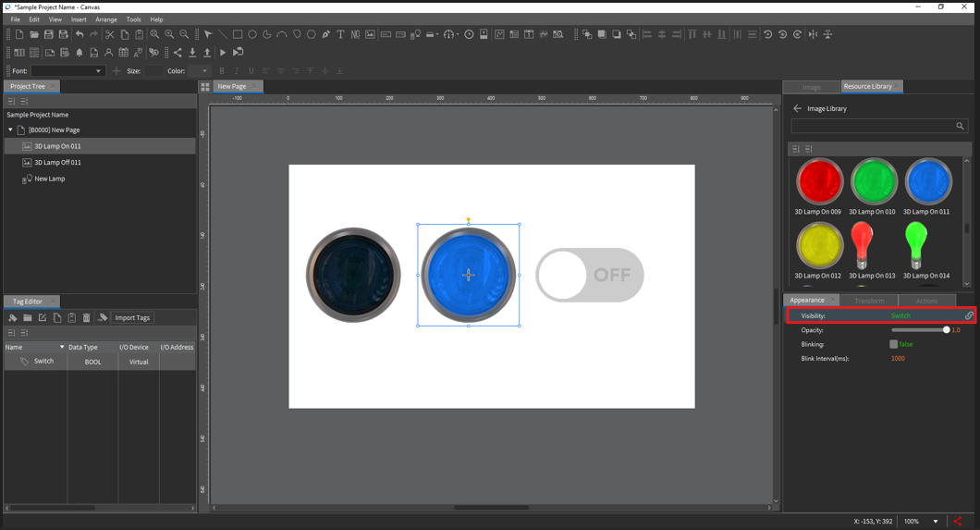Click the zoom in magnifier icon

tap(169, 34)
